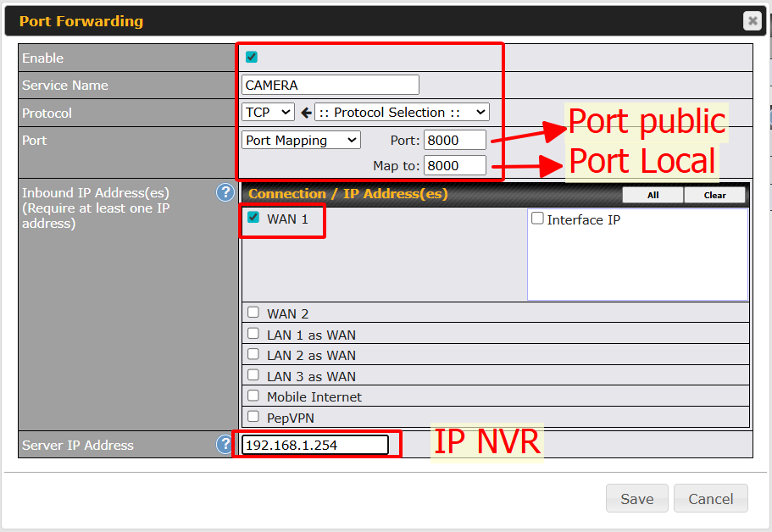Check the Interface IP checkbox
Screen dimensions: 772x532
[537, 219]
